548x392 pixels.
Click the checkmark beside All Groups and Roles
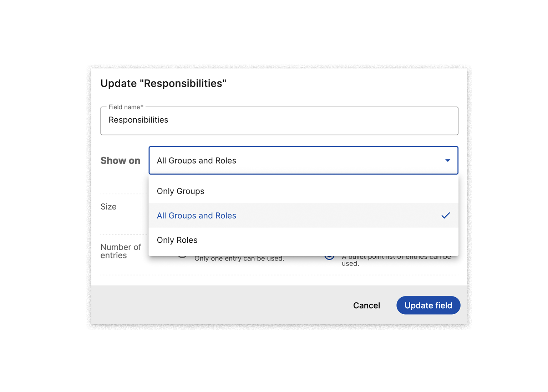pos(446,216)
